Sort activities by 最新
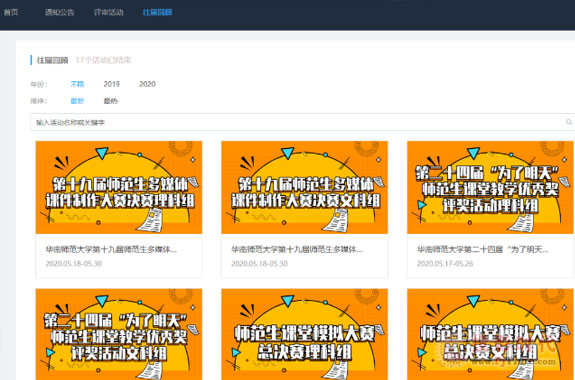This screenshot has height=380, width=575. (77, 101)
